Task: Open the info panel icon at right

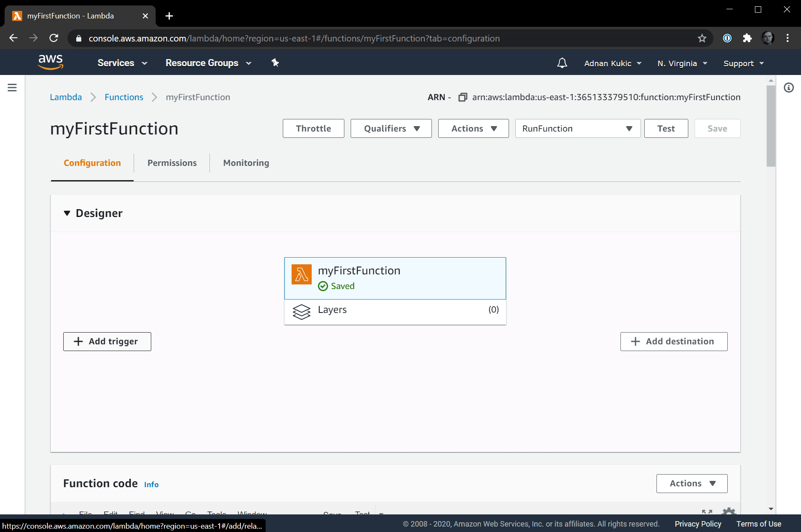Action: tap(788, 88)
